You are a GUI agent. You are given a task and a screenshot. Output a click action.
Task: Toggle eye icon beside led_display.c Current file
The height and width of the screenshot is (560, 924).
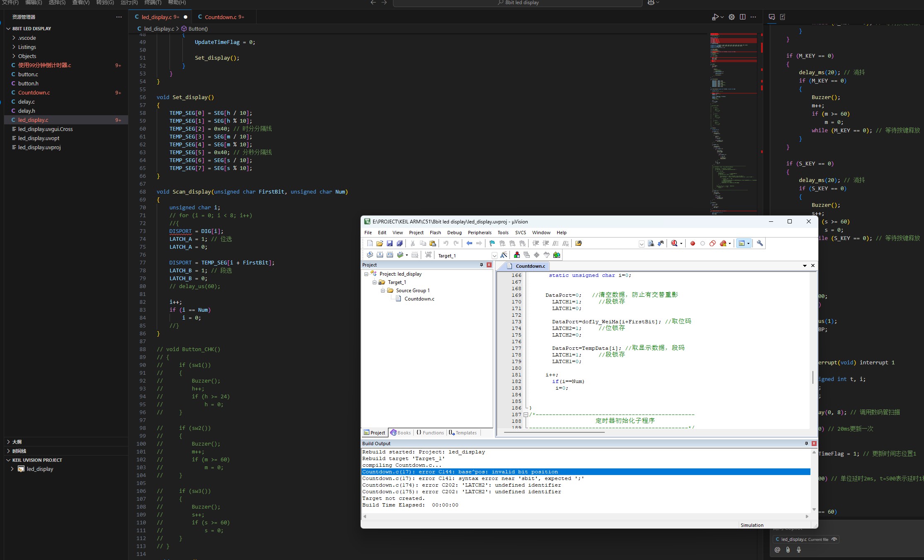(x=834, y=539)
